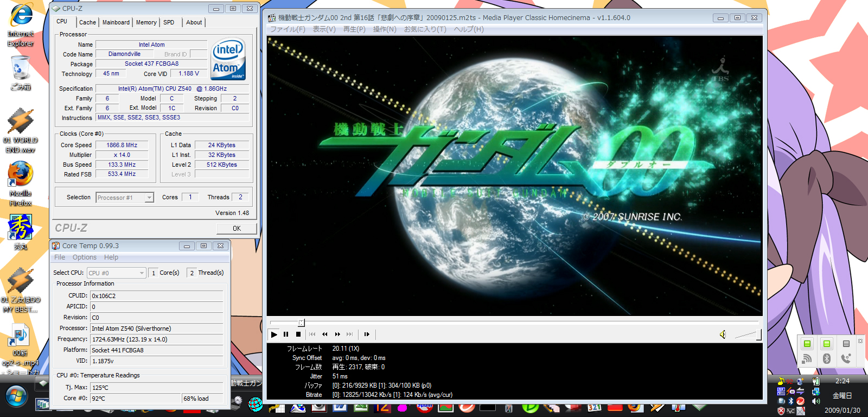Open the Options menu in Core Temp
868x417 pixels.
(85, 257)
